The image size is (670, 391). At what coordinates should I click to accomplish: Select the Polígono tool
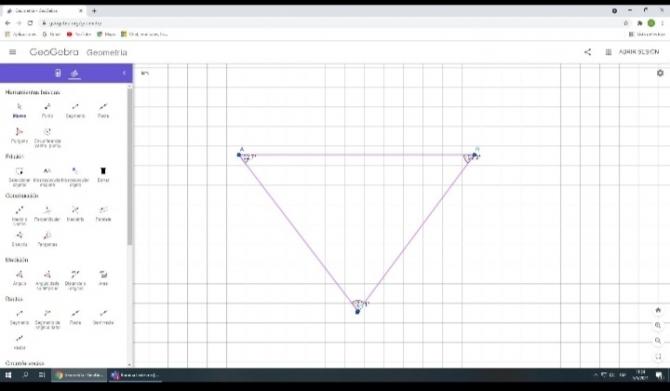click(19, 135)
